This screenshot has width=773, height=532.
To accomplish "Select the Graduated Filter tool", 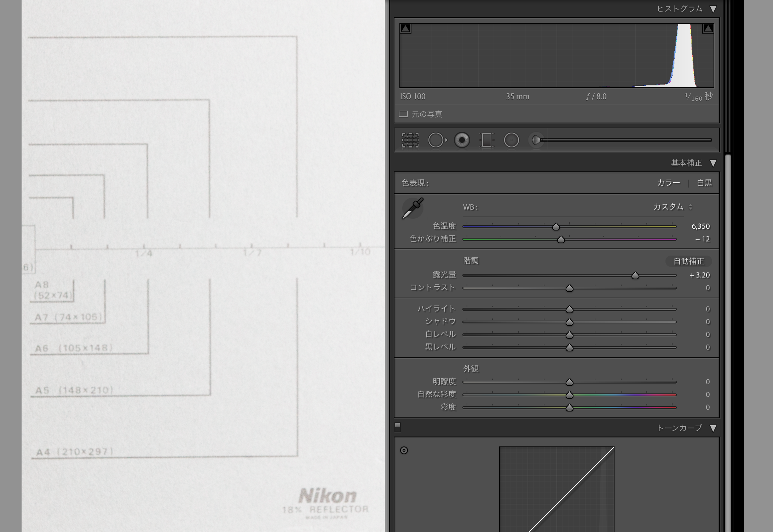I will [x=487, y=140].
